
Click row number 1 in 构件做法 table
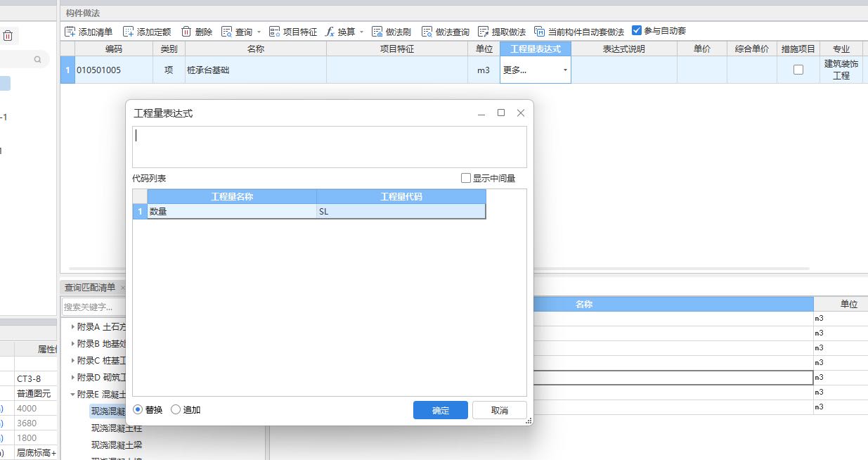67,70
